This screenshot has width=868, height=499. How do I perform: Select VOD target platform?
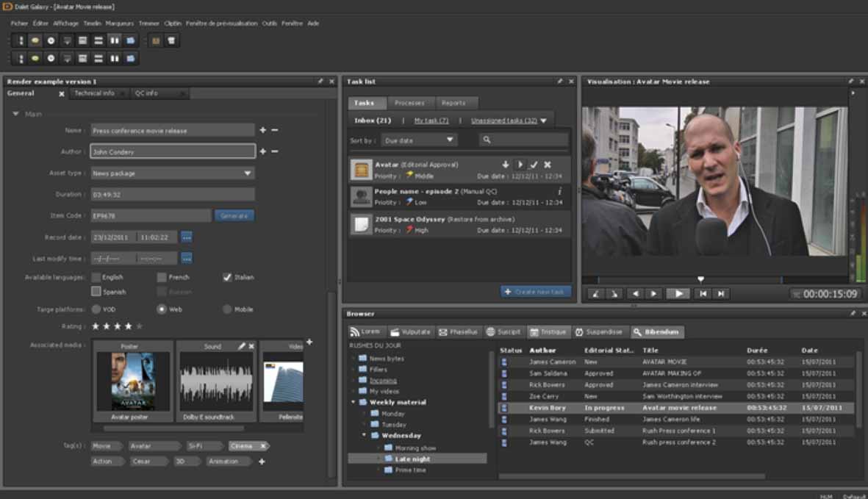(x=96, y=309)
